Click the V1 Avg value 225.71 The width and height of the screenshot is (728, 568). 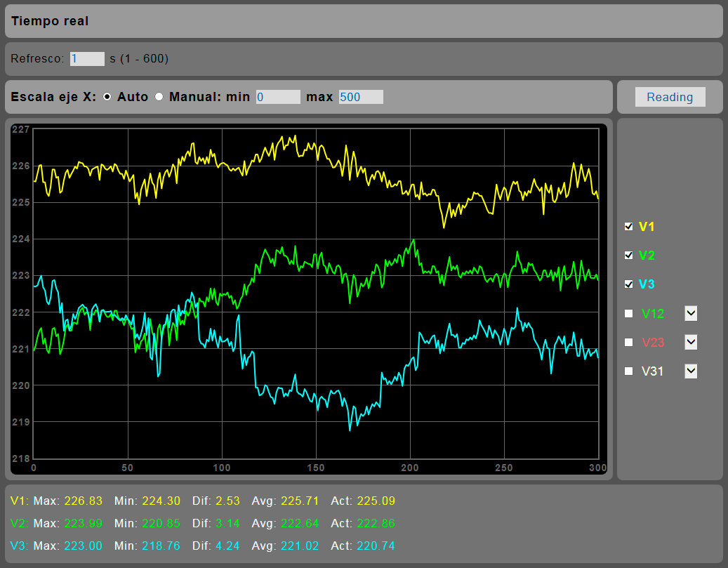(300, 501)
